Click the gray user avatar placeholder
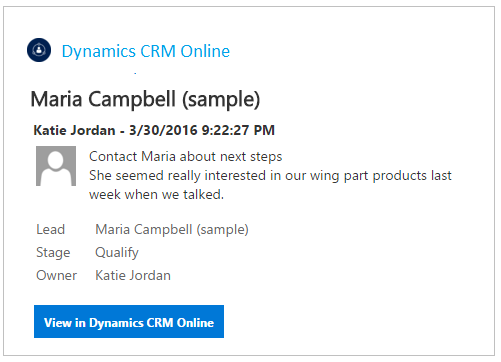This screenshot has width=501, height=362. (56, 166)
